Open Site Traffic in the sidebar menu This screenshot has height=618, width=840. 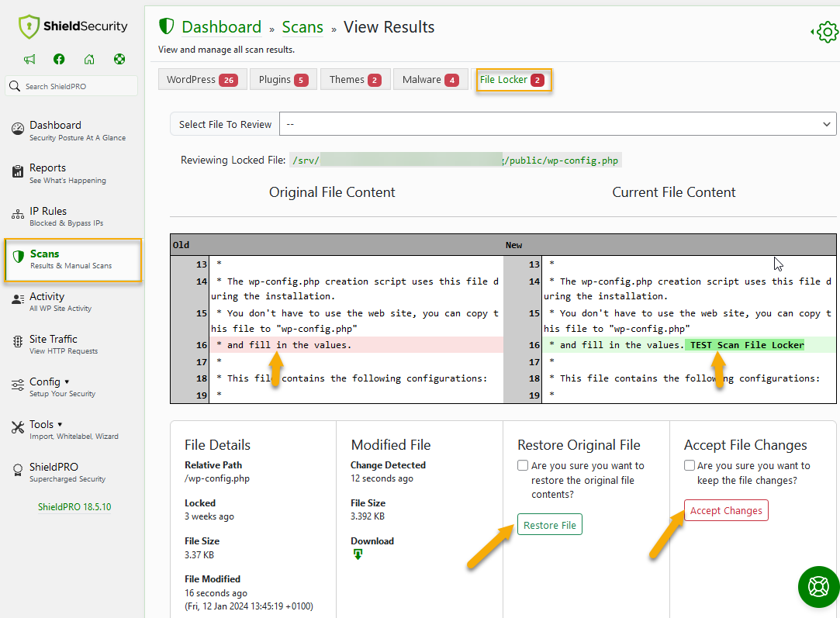coord(73,344)
